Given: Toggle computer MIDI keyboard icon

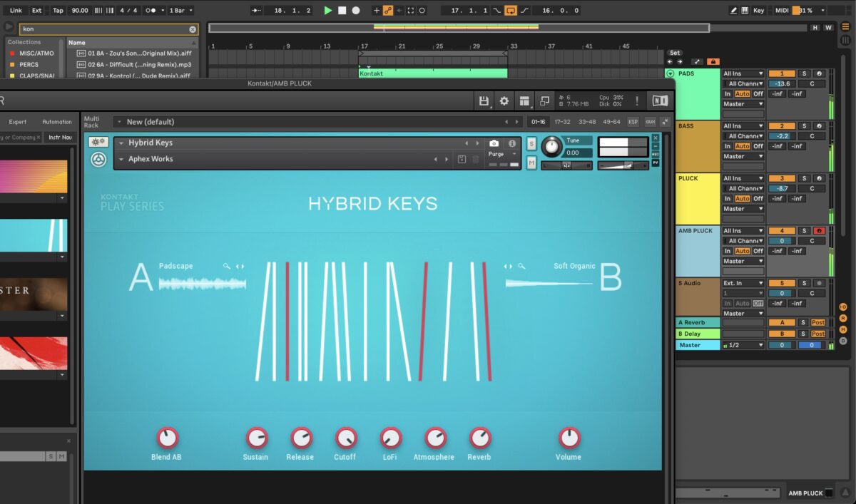Looking at the screenshot, I should tap(745, 10).
